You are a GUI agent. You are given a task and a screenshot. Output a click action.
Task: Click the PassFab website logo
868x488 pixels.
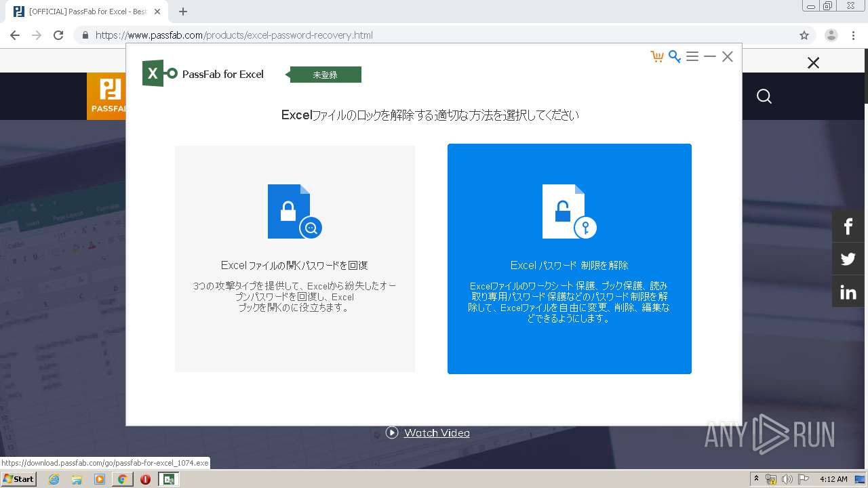(x=106, y=96)
